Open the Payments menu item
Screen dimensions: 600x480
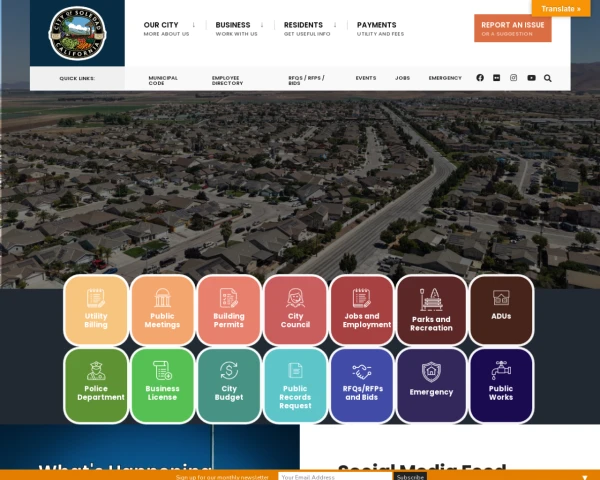[x=380, y=28]
